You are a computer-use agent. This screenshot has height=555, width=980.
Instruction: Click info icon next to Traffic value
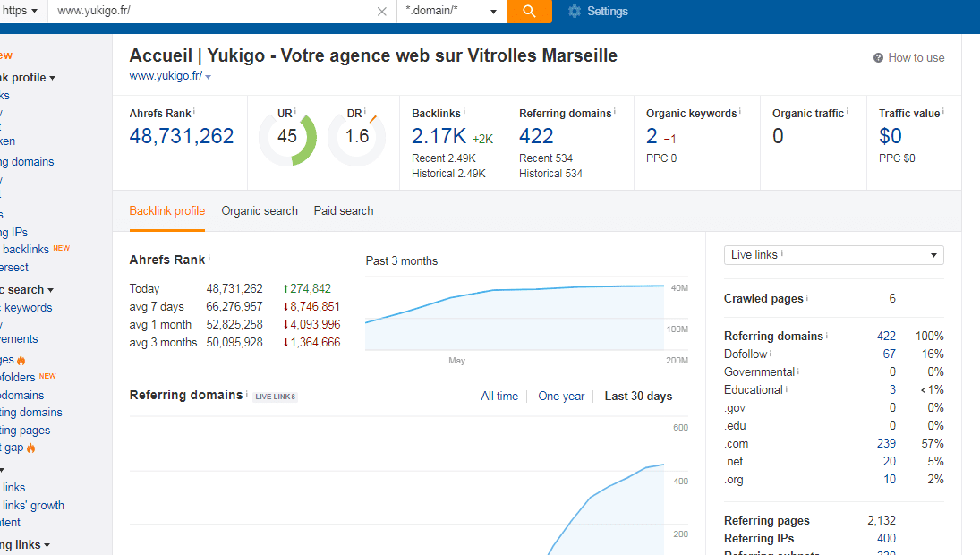[x=942, y=111]
